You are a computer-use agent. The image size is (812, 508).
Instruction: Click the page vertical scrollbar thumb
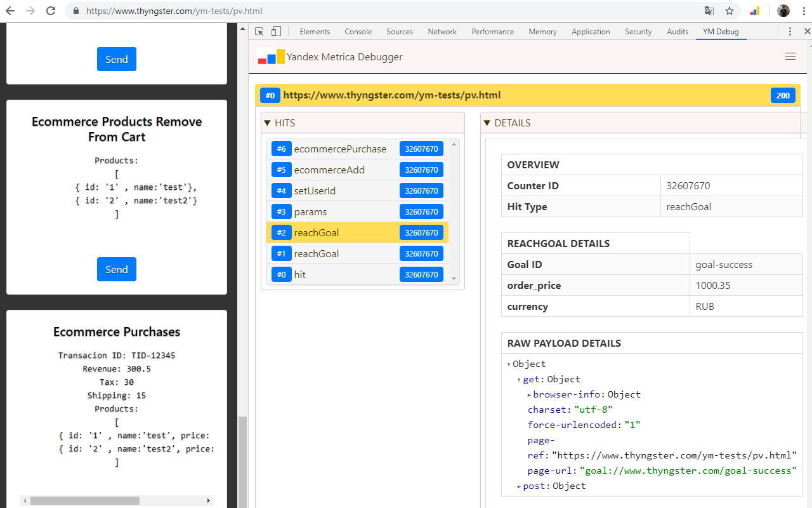[x=242, y=462]
